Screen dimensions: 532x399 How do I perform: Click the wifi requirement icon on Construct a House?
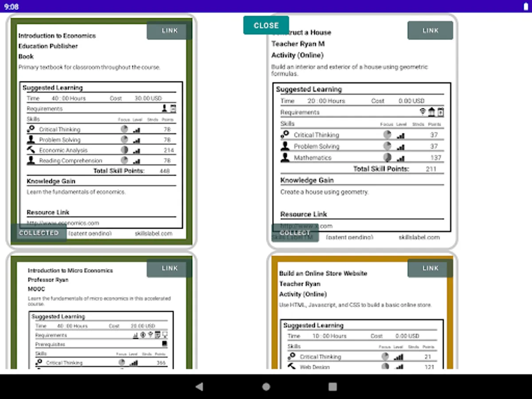point(422,112)
